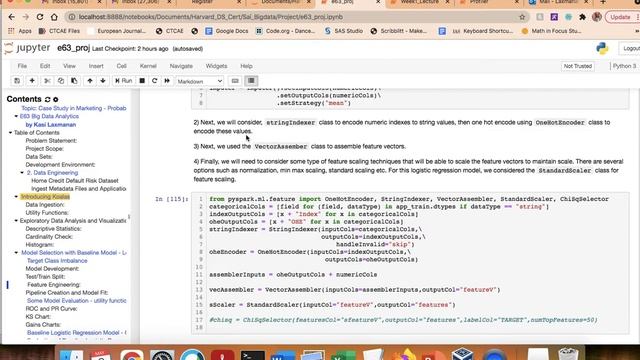Open browser home page
This screenshot has width=640, height=360.
click(54, 17)
